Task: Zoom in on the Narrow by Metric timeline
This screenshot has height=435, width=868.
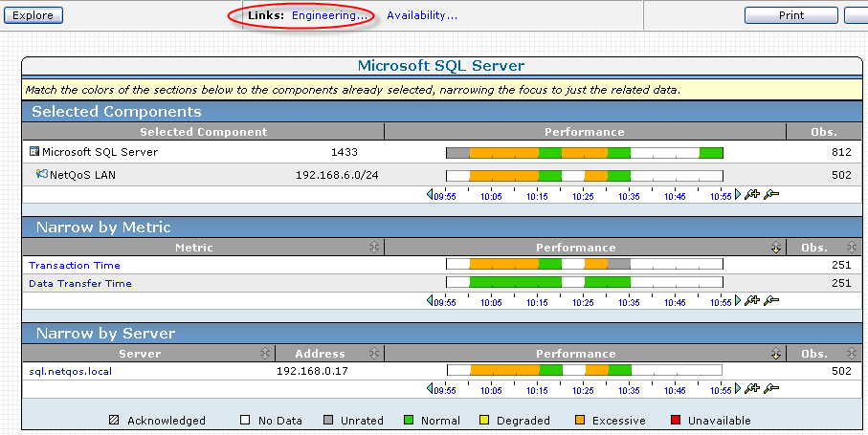Action: (x=752, y=300)
